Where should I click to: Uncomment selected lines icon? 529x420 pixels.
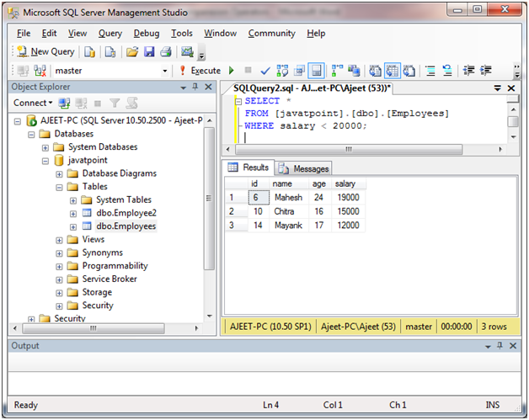tap(447, 71)
